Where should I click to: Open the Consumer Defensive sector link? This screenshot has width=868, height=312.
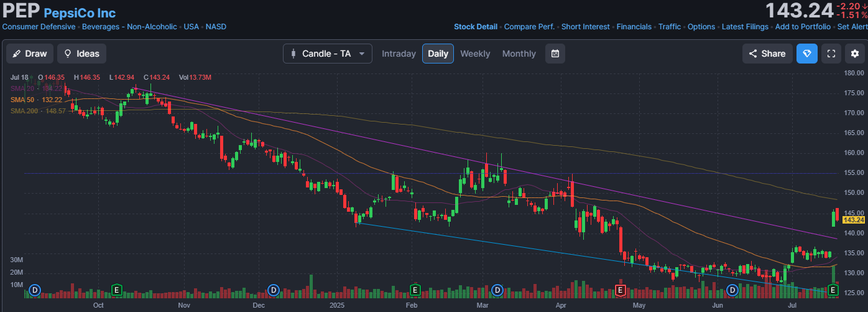coord(39,27)
